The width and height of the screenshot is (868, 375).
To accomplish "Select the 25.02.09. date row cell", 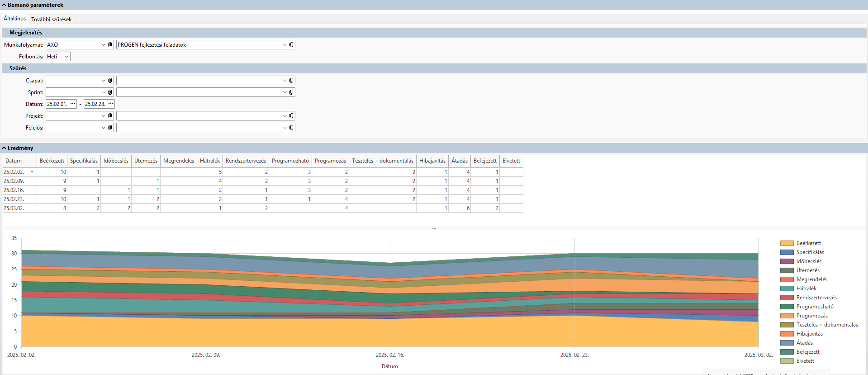I will point(19,181).
